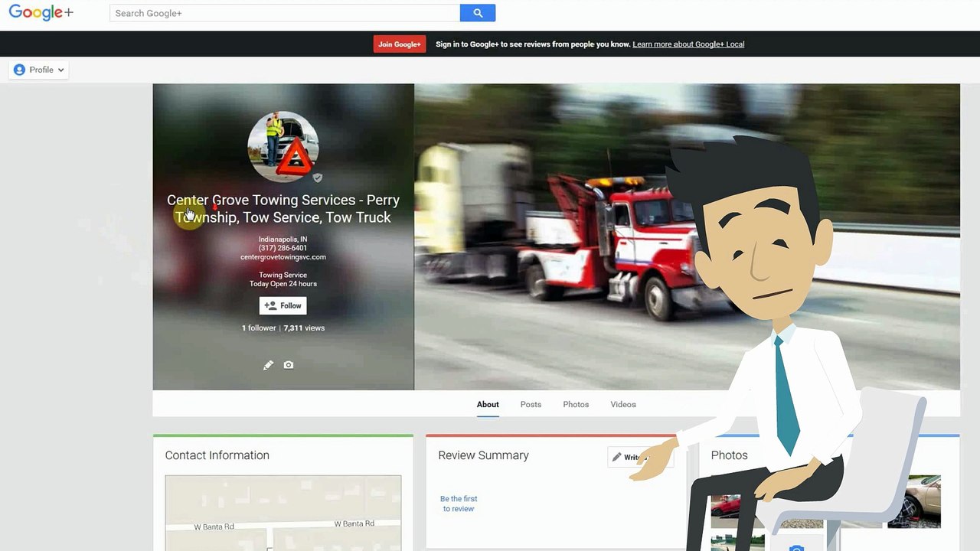Click the camera icon on cover panel

(289, 365)
